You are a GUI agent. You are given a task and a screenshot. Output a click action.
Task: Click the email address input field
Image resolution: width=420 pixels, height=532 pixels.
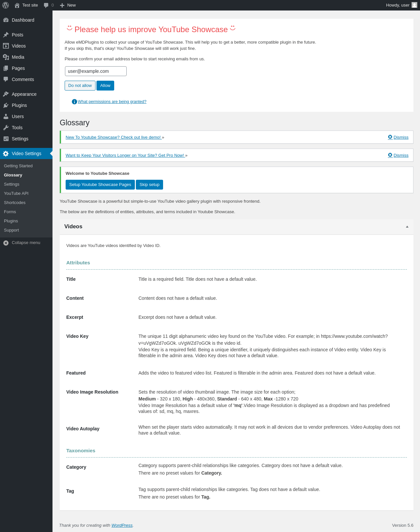95,71
